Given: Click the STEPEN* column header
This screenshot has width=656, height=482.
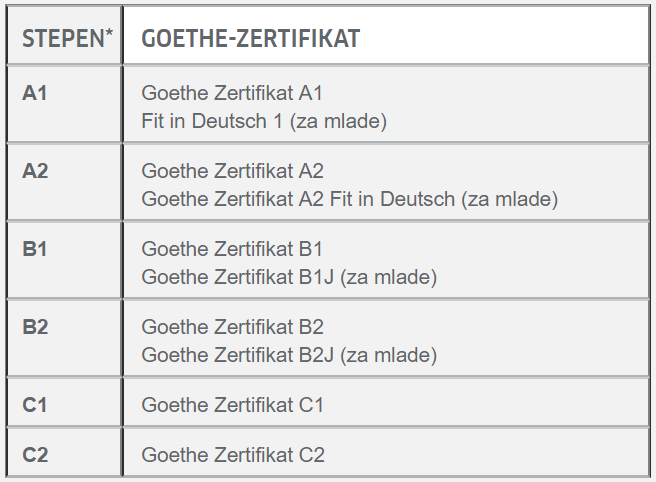Looking at the screenshot, I should [64, 36].
